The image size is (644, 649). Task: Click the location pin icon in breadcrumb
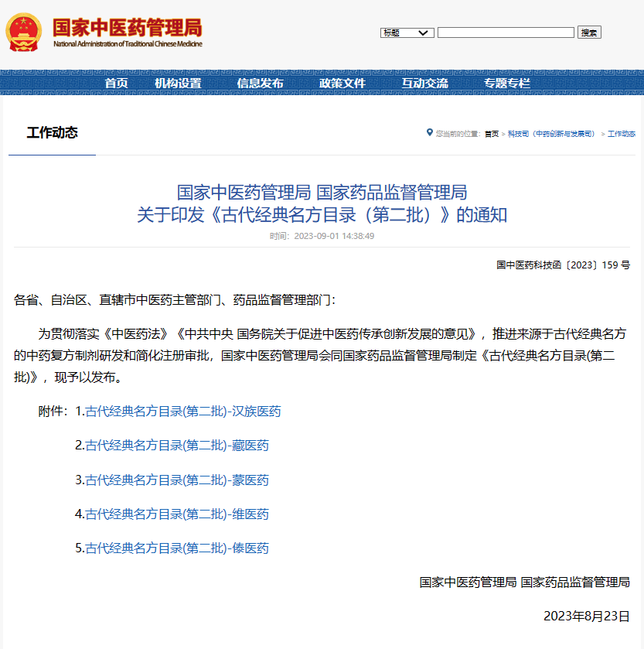click(x=429, y=132)
